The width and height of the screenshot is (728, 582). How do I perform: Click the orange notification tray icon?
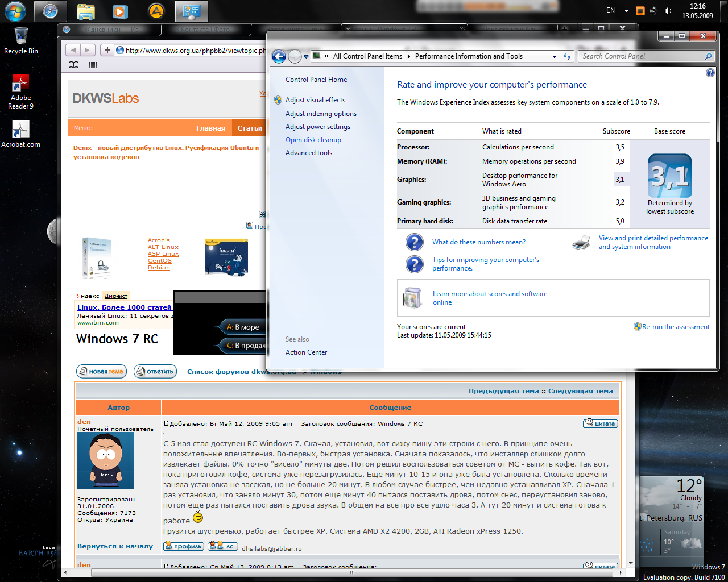point(640,11)
